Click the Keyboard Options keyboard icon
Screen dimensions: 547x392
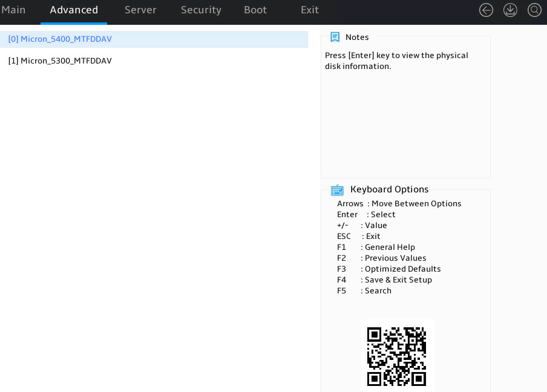click(x=337, y=190)
